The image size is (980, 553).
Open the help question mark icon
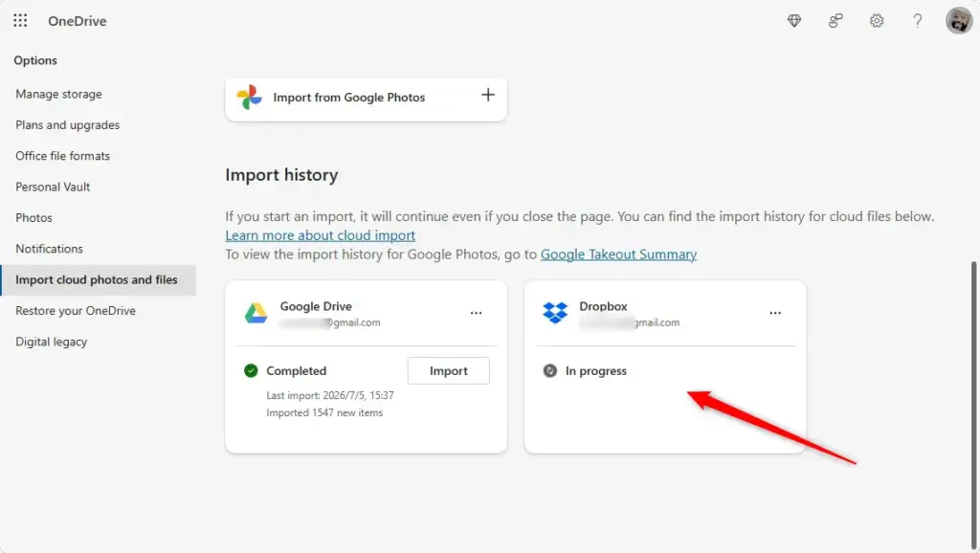(918, 21)
